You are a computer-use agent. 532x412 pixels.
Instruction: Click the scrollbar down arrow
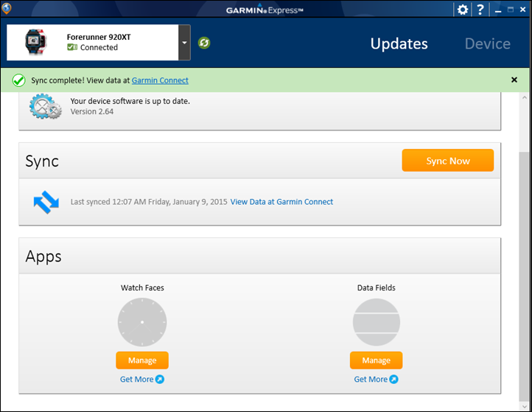point(525,406)
